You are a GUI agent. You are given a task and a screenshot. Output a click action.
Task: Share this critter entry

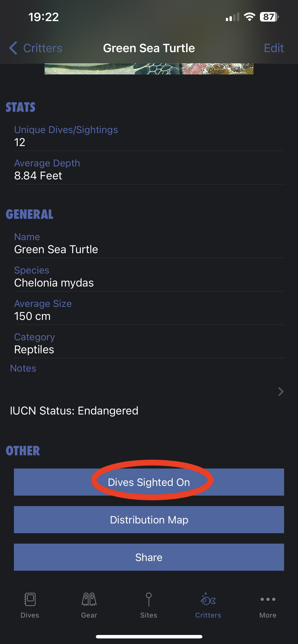click(x=149, y=557)
